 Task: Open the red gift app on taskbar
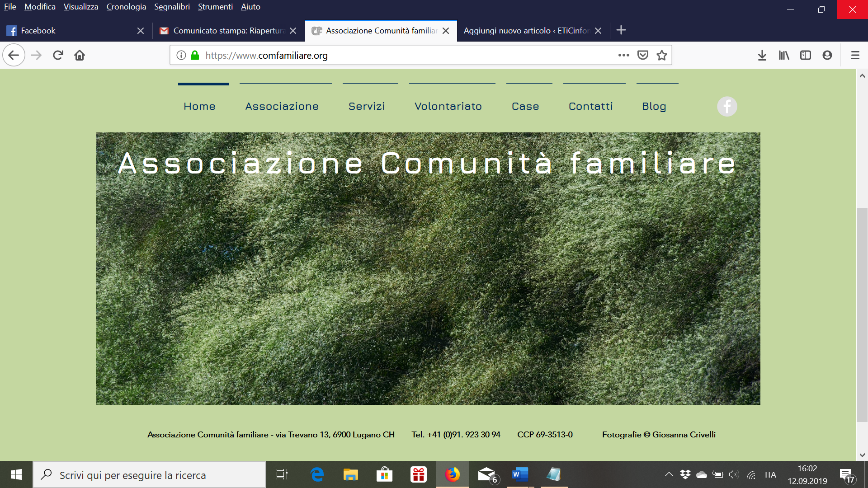click(x=419, y=474)
